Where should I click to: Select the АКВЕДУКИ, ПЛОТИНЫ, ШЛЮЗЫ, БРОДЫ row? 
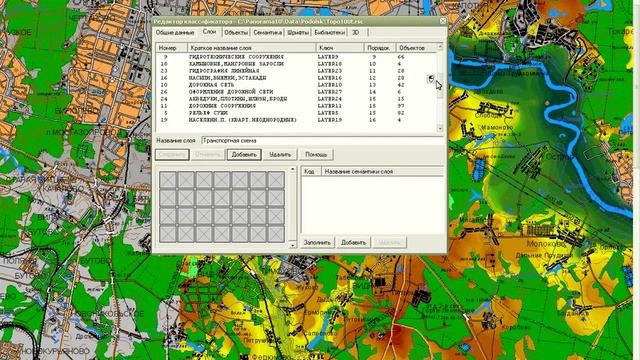pyautogui.click(x=296, y=99)
